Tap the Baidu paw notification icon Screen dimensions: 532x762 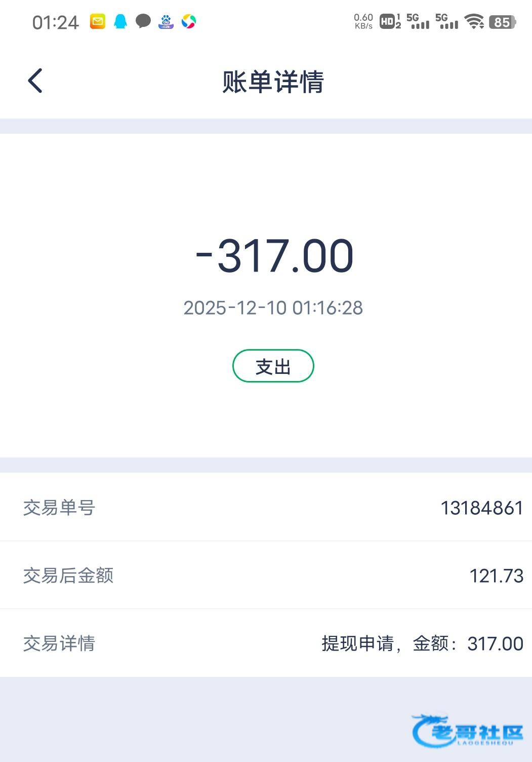166,21
